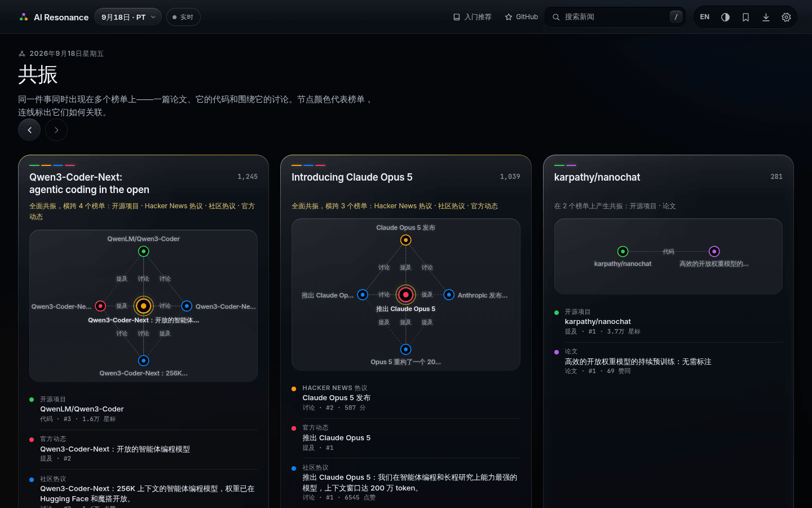Click the 代码 edge label in nanochat graph
Screen dimensions: 812x508
668,252
